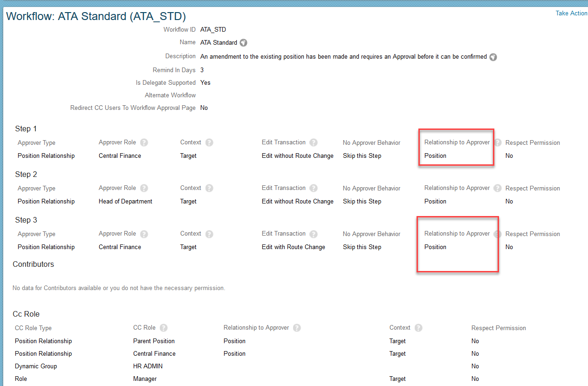
Task: Click the Cc Role section heading
Action: tap(26, 314)
